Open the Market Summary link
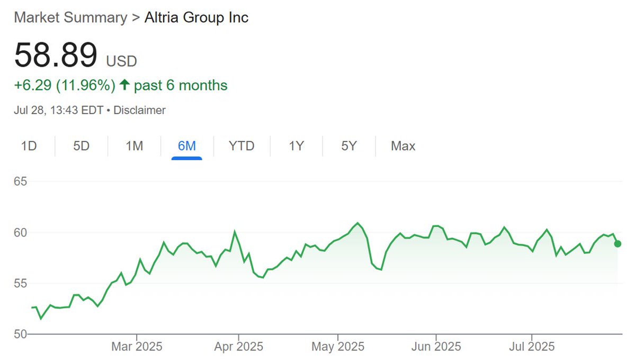This screenshot has height=364, width=635. [x=70, y=18]
